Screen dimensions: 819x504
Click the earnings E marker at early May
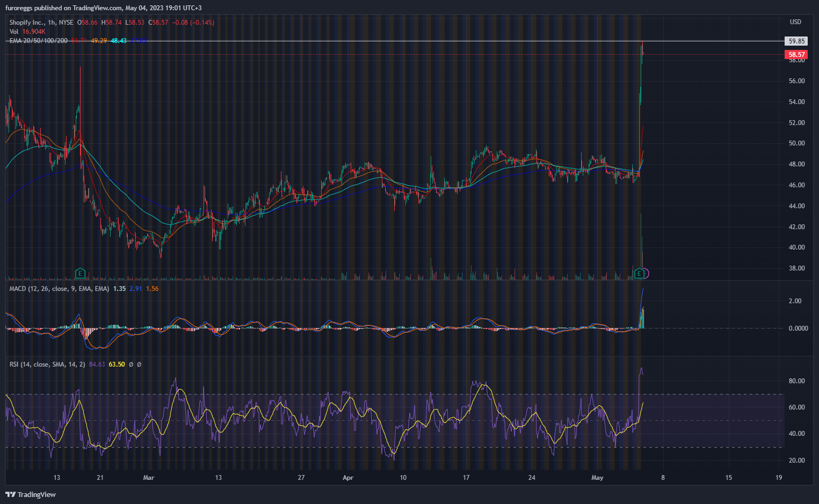click(x=639, y=274)
